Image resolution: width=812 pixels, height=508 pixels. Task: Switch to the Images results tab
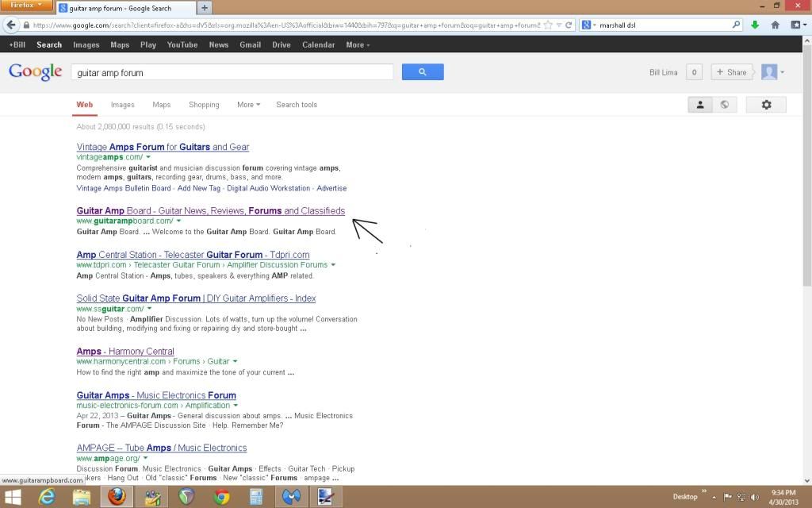pos(123,105)
